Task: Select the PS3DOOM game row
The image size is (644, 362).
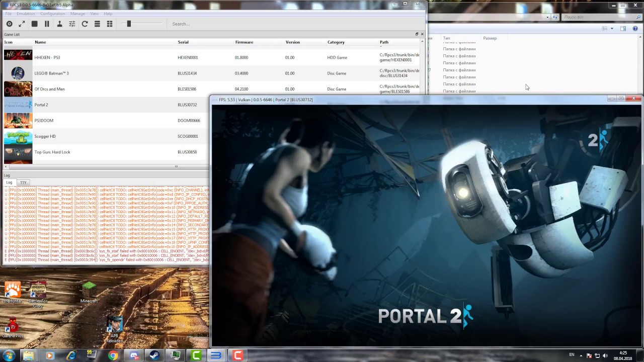Action: [x=106, y=121]
